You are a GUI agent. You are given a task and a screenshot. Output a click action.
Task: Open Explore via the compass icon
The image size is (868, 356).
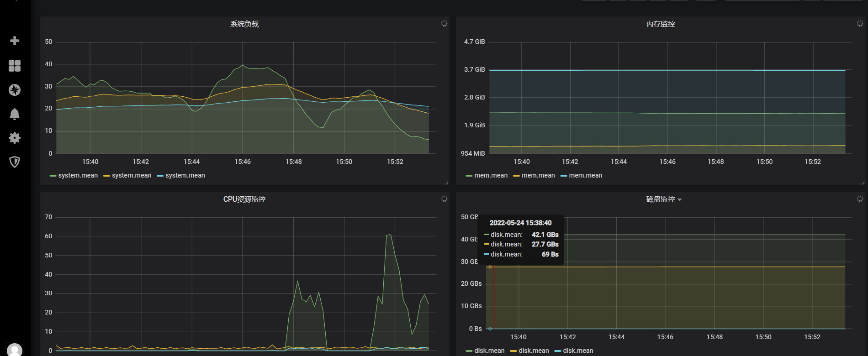(x=15, y=90)
